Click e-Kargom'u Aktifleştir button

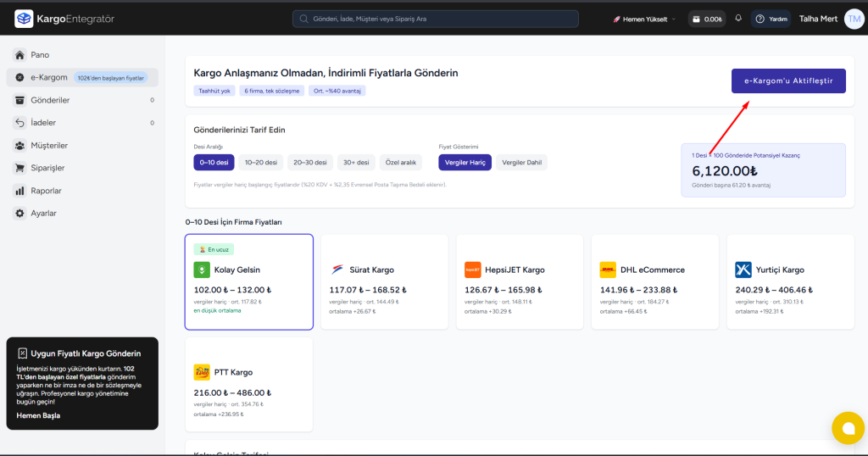point(788,81)
